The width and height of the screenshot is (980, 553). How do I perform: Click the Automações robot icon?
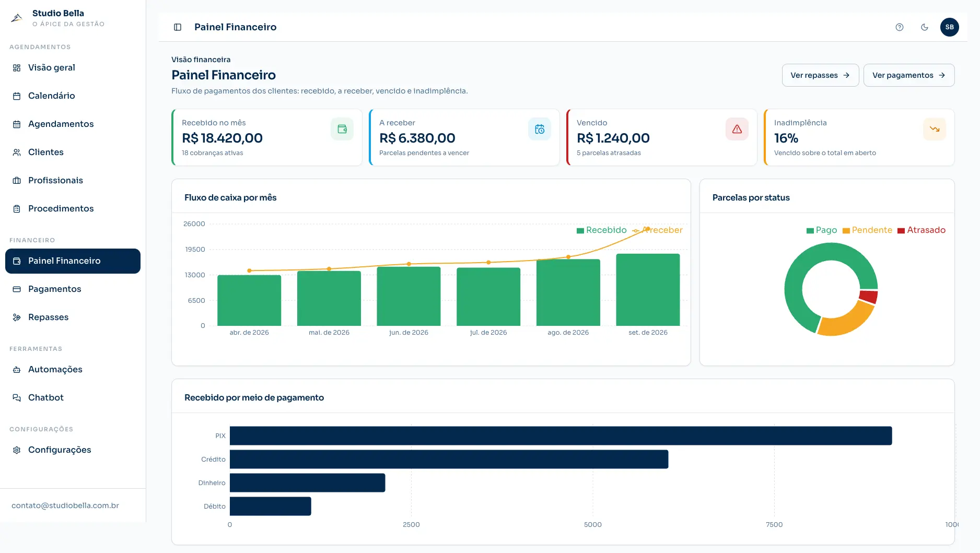click(x=17, y=370)
